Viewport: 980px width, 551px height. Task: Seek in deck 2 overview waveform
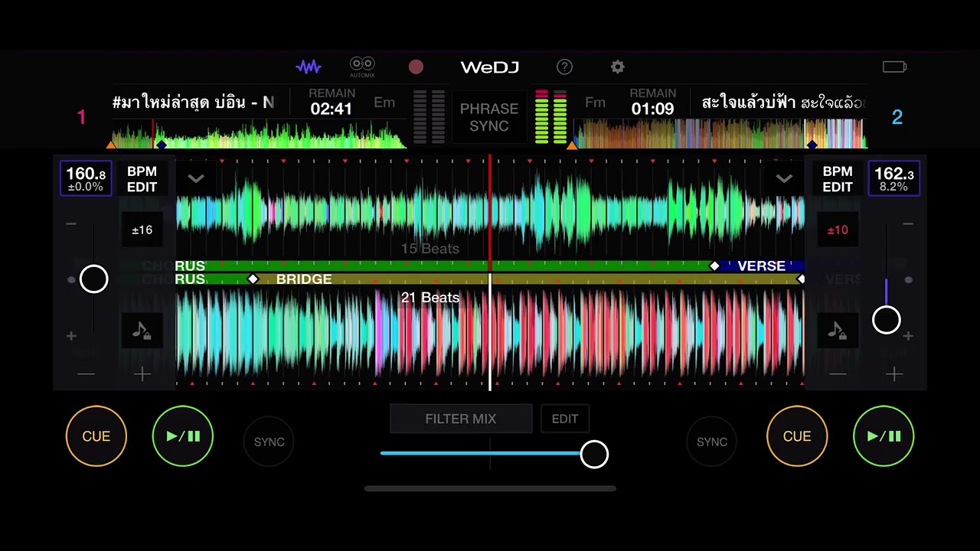click(720, 133)
